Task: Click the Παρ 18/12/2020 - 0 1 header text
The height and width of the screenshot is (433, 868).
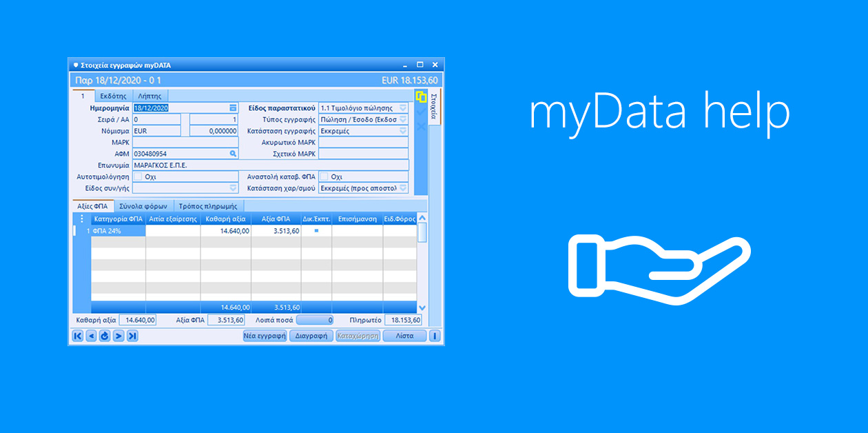Action: [118, 80]
